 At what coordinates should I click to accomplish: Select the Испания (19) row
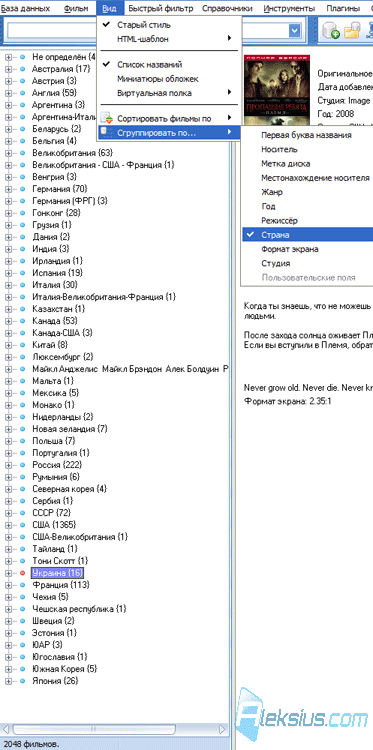pos(57,273)
